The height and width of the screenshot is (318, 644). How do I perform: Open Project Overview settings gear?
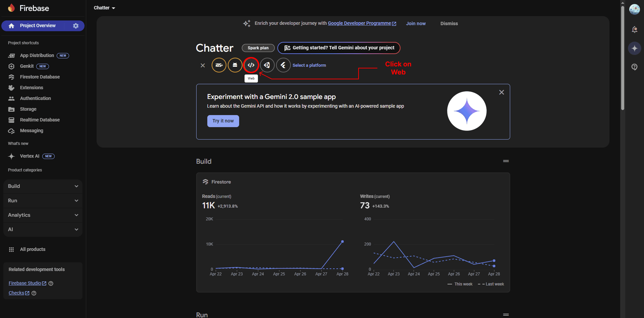point(76,25)
